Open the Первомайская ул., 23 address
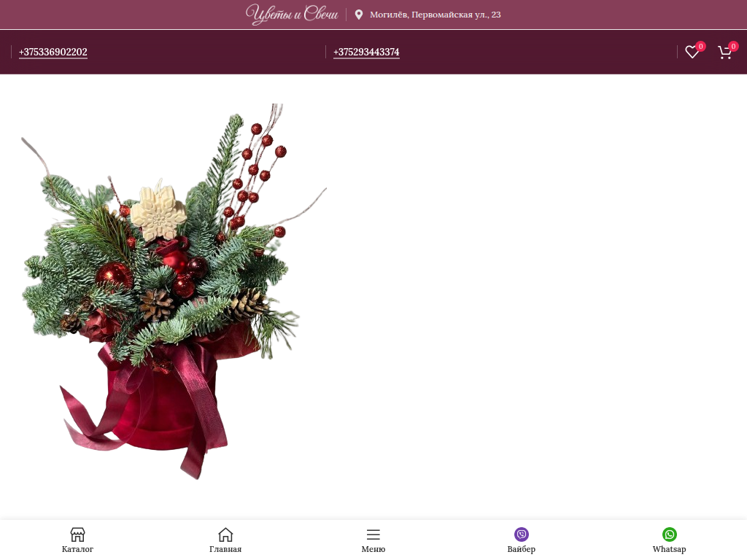This screenshot has width=747, height=560. coord(435,15)
